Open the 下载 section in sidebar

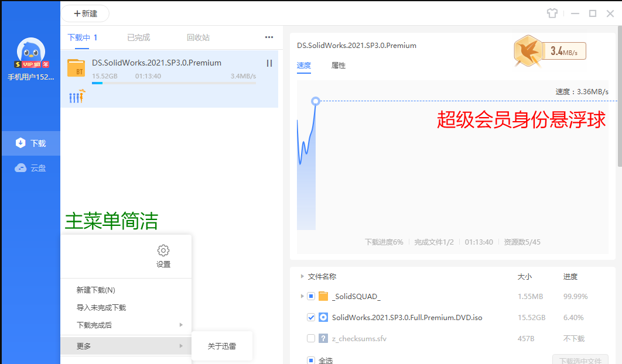tap(31, 143)
